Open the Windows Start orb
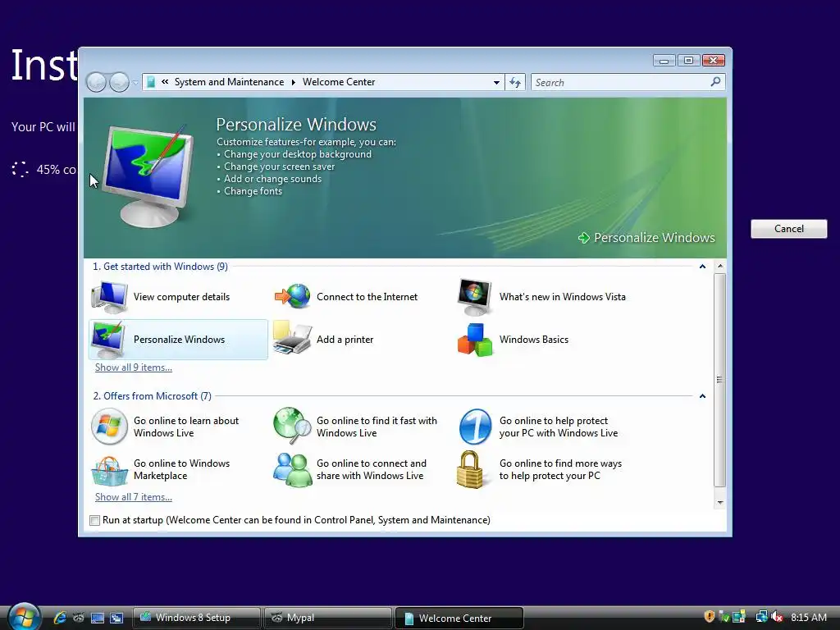 [x=24, y=617]
